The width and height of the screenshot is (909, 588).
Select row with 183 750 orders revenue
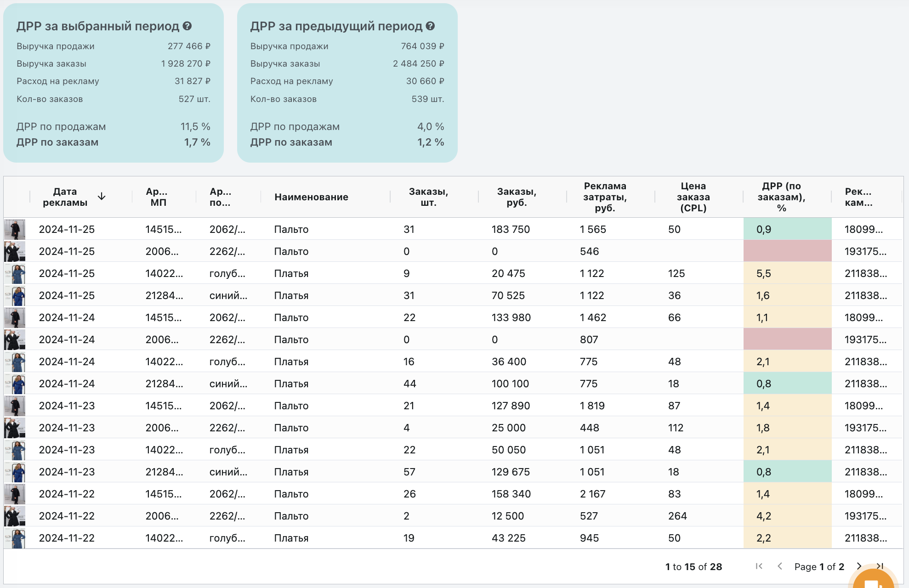510,229
